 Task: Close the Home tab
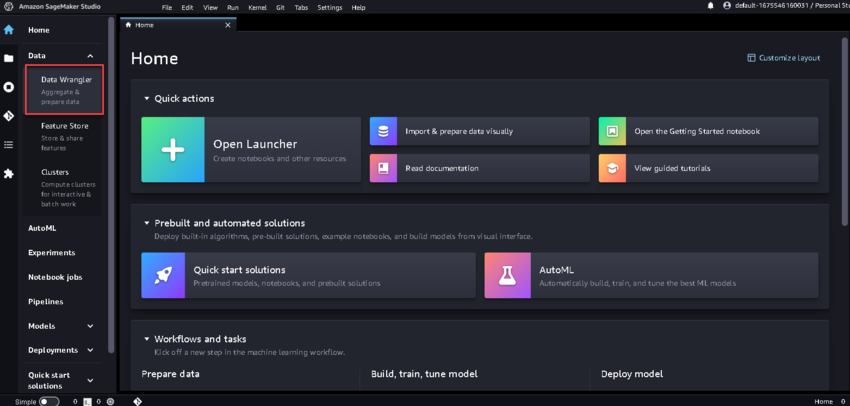click(x=228, y=25)
